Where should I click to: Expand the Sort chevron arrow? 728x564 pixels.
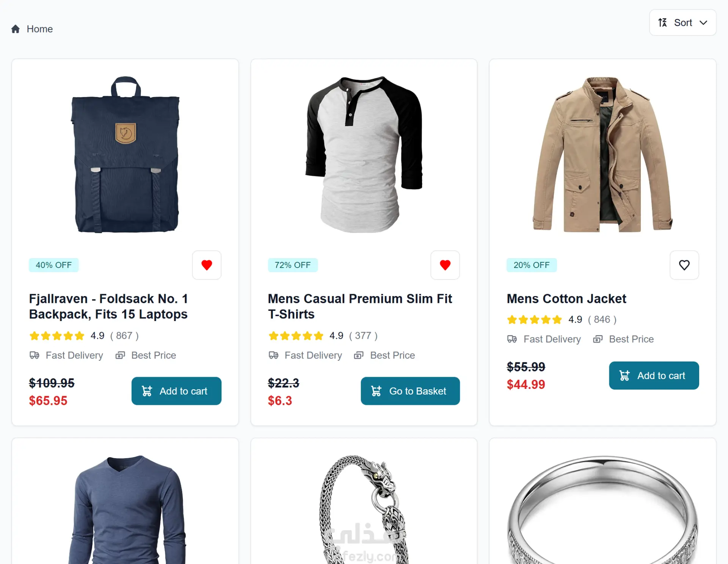click(x=703, y=23)
